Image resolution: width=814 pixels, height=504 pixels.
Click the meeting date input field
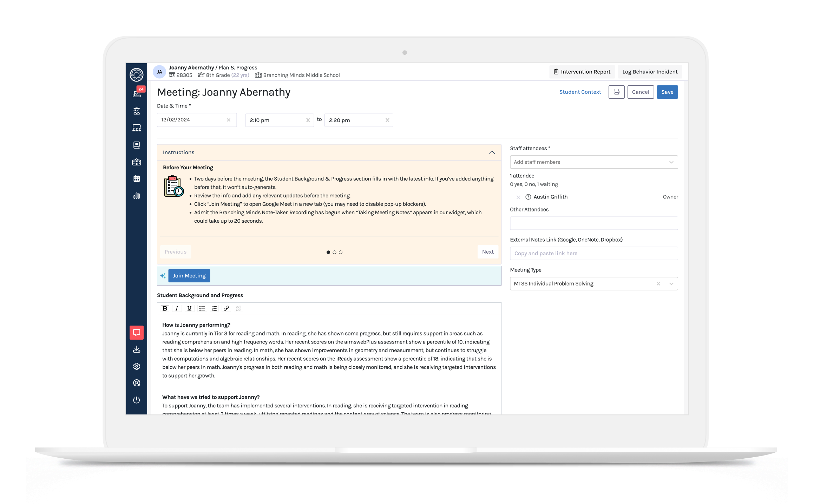(197, 120)
